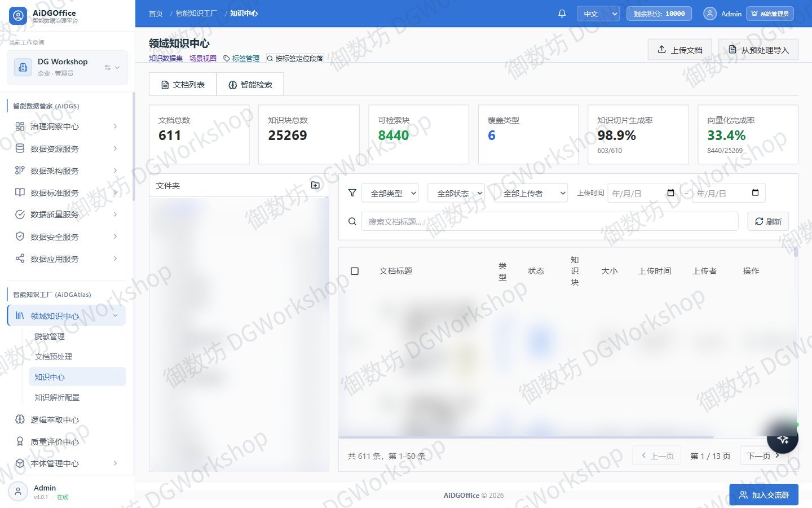Open the 知识数据集 link
Viewport: 812px width, 508px height.
[166, 58]
